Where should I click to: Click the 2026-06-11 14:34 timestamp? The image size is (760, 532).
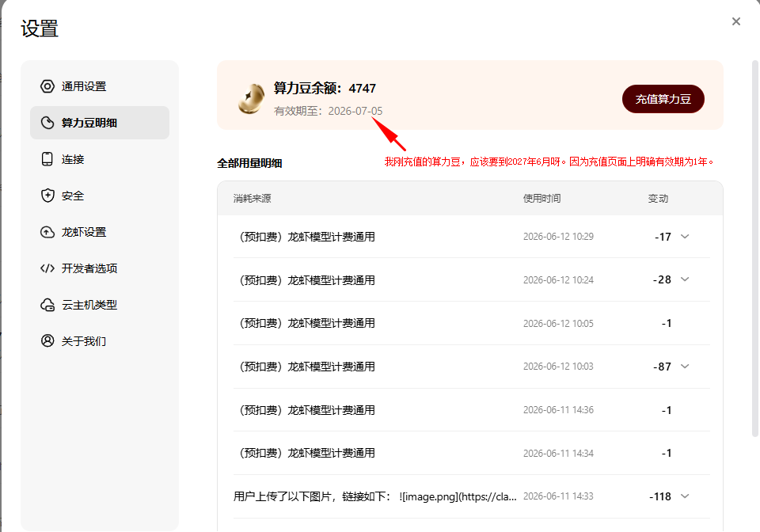coord(558,453)
